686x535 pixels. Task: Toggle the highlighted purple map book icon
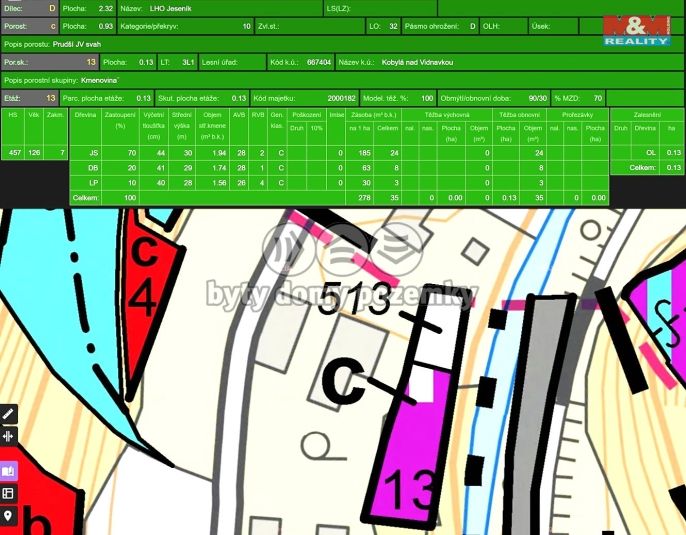[x=8, y=471]
